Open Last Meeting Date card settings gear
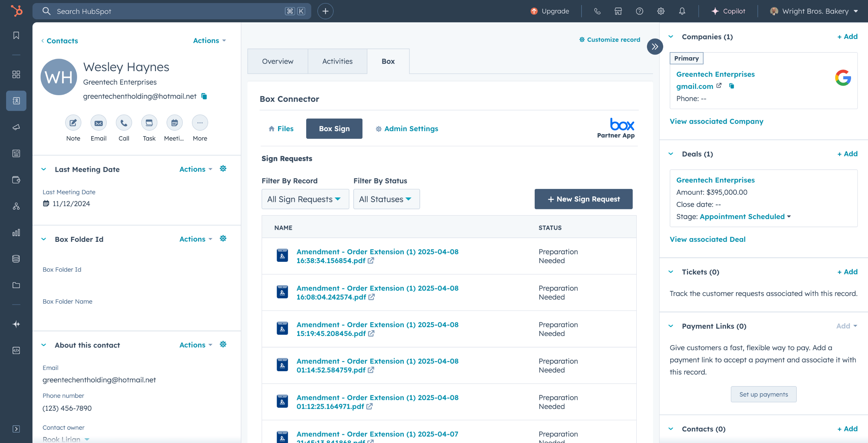 click(x=223, y=169)
